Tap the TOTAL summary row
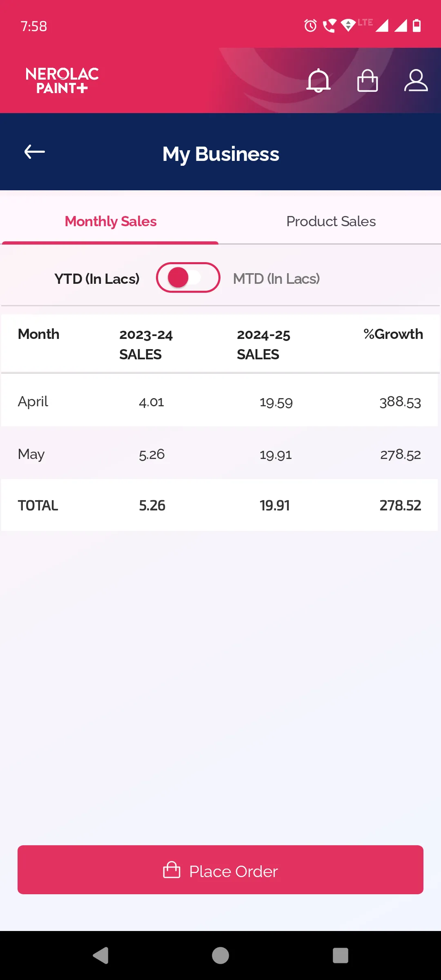This screenshot has height=980, width=441. click(220, 506)
